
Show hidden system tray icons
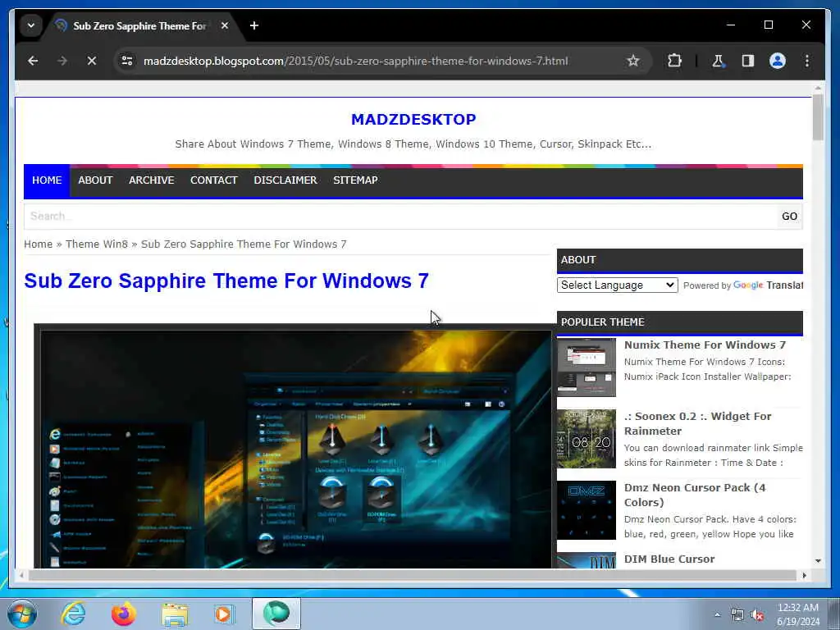[x=717, y=614]
